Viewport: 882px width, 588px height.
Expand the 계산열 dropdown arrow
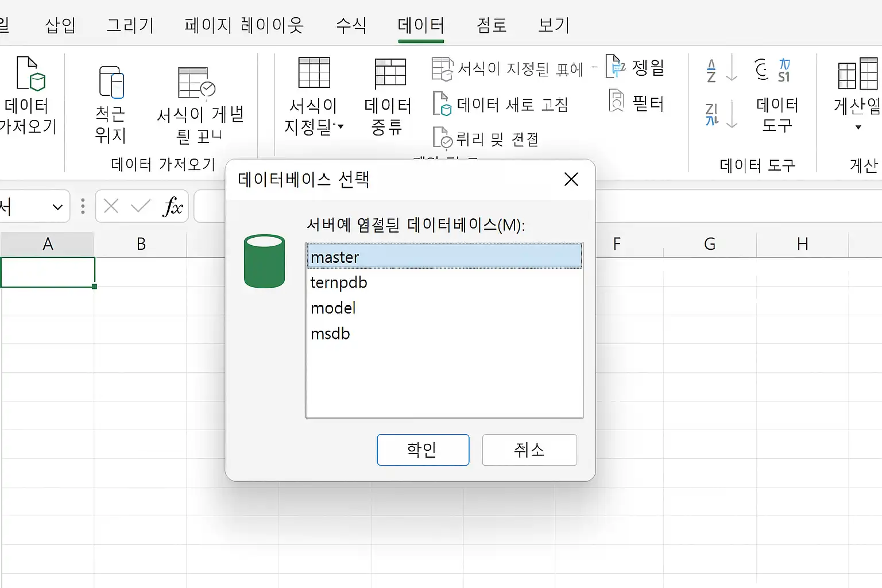coord(858,127)
